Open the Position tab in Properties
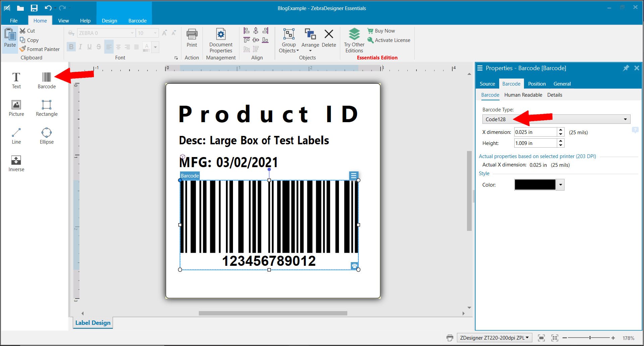This screenshot has width=644, height=346. [537, 84]
